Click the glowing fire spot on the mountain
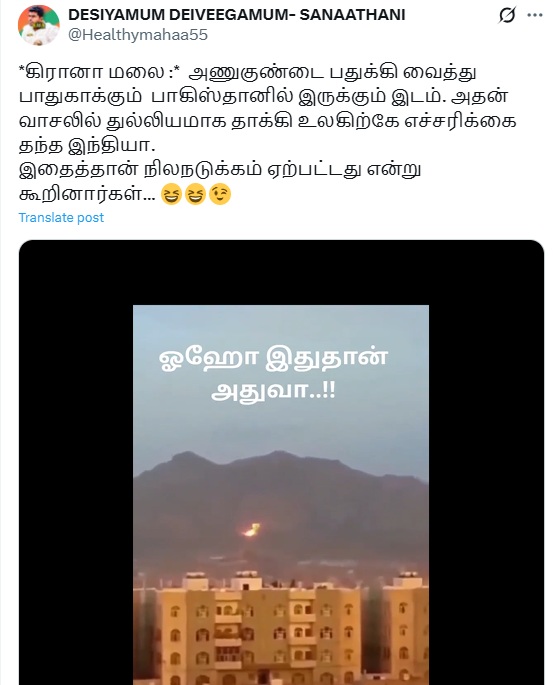Image resolution: width=553 pixels, height=685 pixels. tap(252, 530)
